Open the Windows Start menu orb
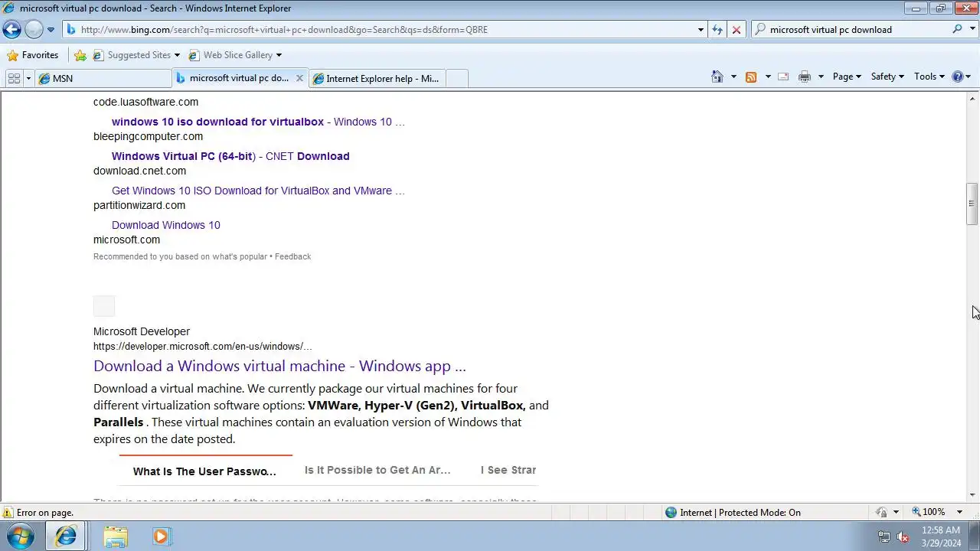980x551 pixels. pos(21,536)
